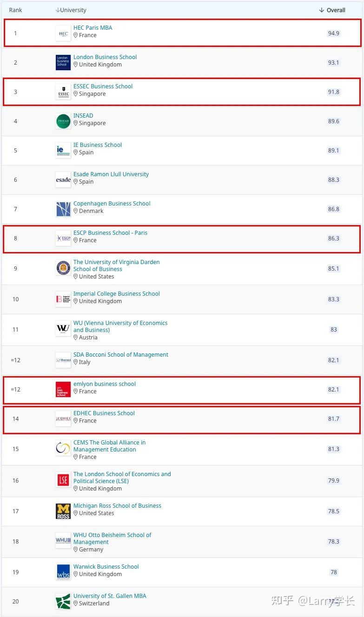The image size is (364, 617).
Task: Click the London Business School logo
Action: 63,63
